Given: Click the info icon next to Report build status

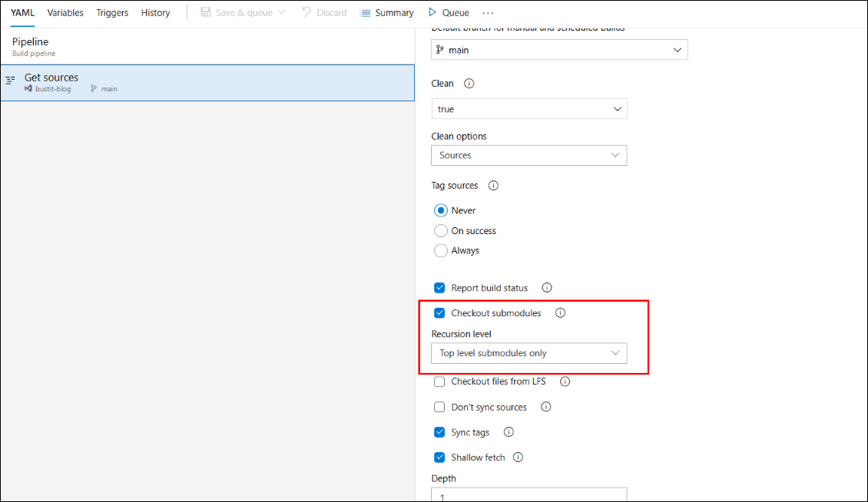Looking at the screenshot, I should [547, 288].
